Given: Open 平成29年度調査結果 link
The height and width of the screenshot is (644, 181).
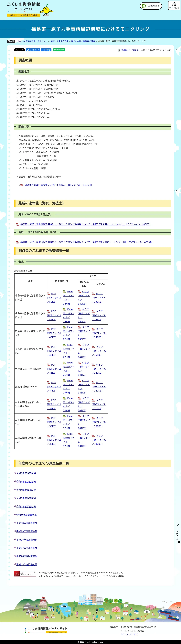Looking at the screenshot, I should pos(27,531).
